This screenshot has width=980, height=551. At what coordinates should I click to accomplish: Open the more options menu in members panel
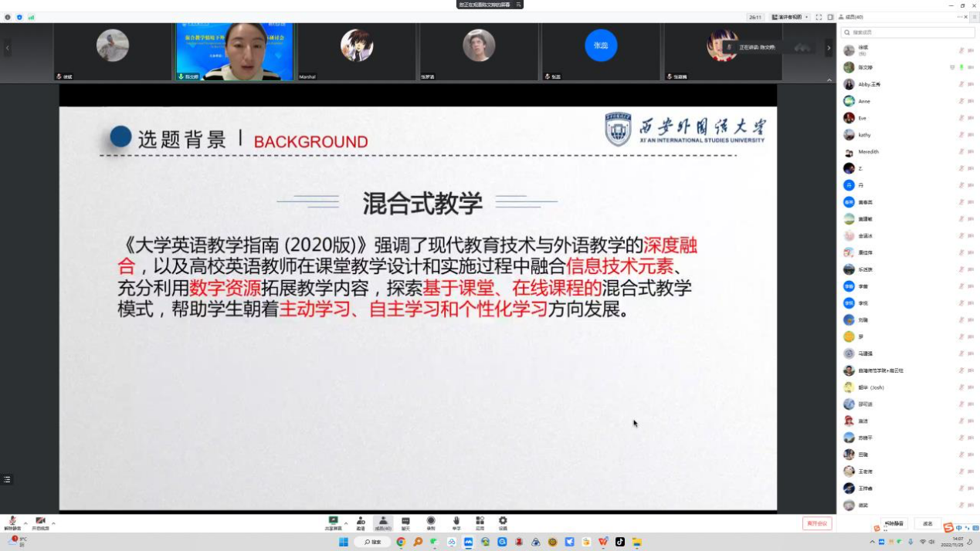tap(961, 17)
